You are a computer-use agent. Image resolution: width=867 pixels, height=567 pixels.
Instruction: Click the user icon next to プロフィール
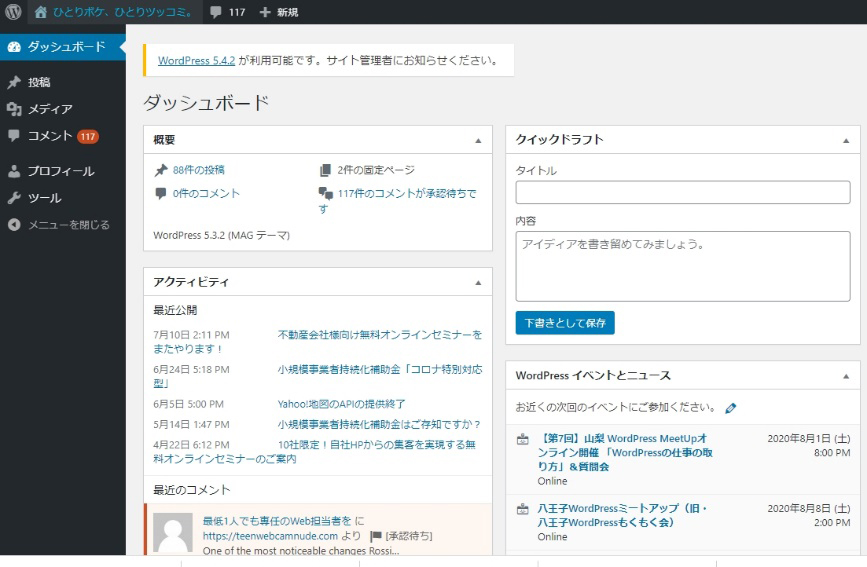(14, 171)
